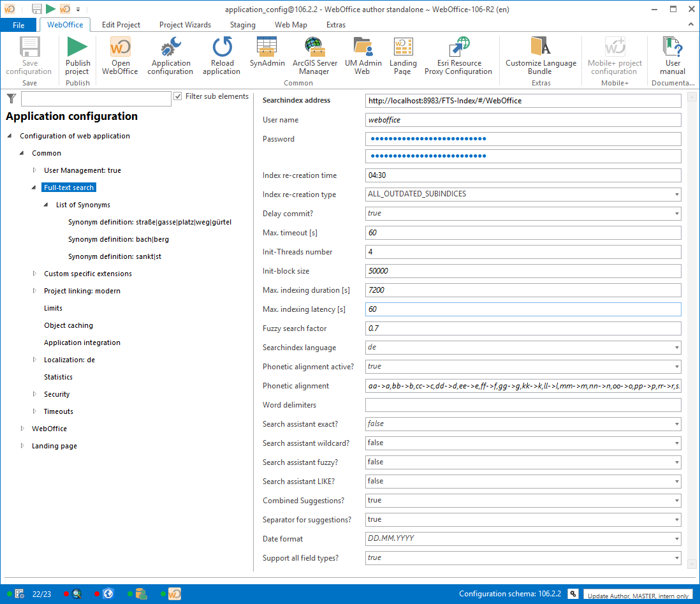
Task: Launch the ArcGIS Server Manager
Action: [x=314, y=55]
